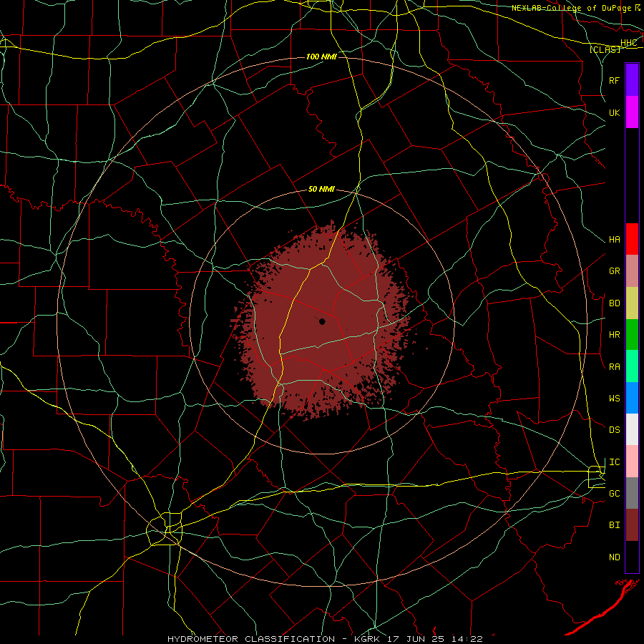644x644 pixels.
Task: Click the DS legend label
Action: [614, 430]
